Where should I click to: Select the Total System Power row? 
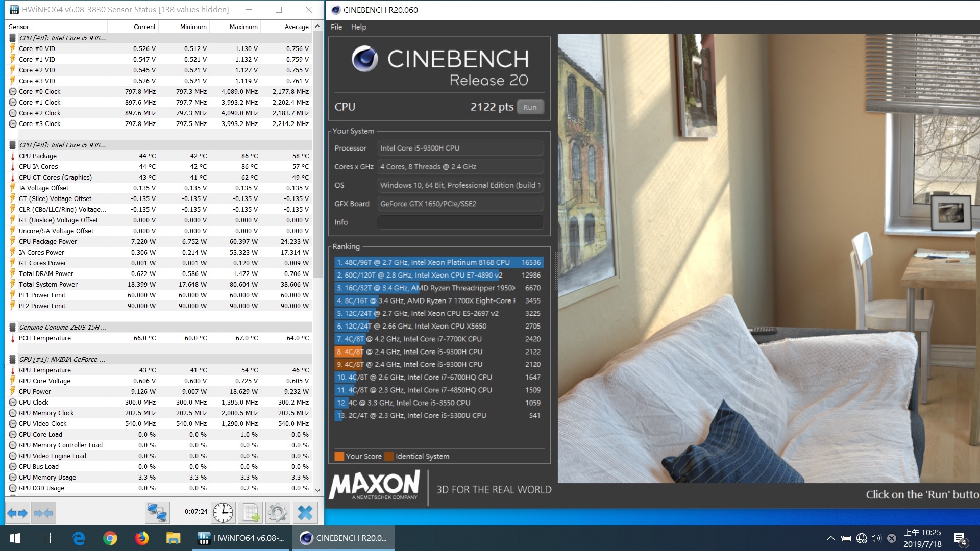[x=159, y=284]
